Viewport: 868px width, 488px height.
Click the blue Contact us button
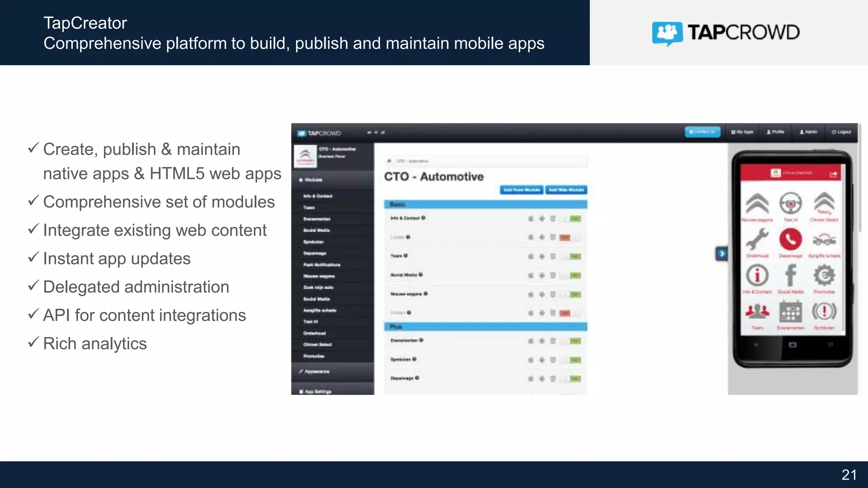coord(703,132)
